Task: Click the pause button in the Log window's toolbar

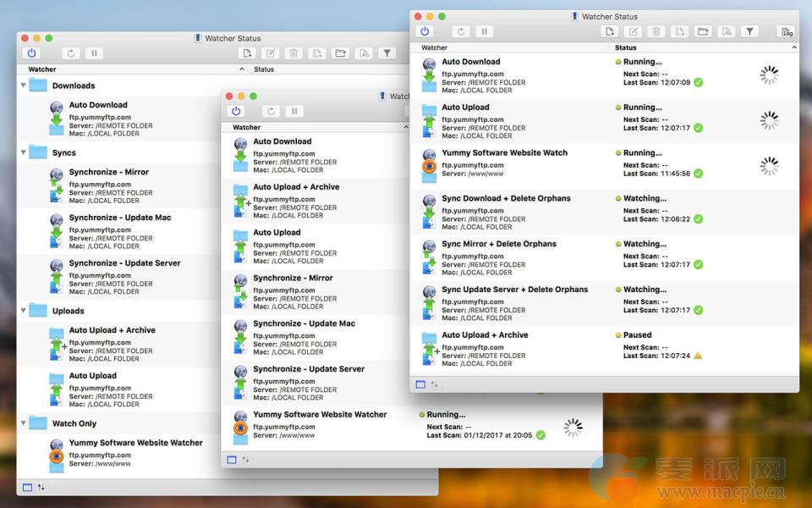Action: 484,31
